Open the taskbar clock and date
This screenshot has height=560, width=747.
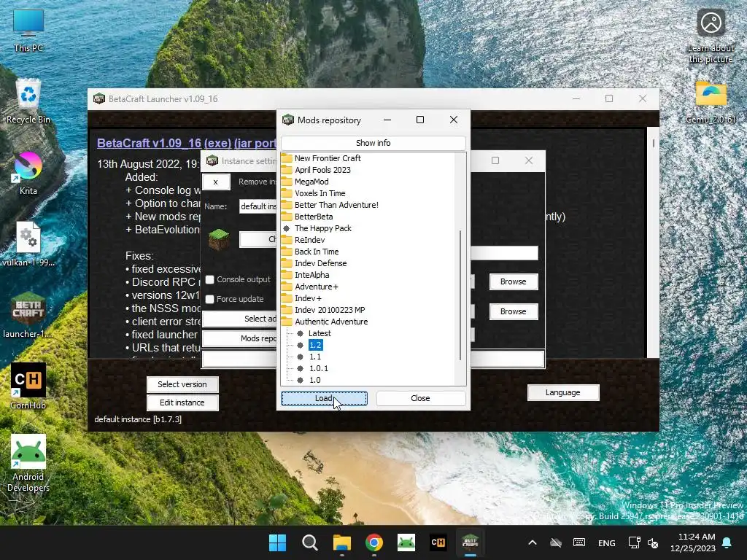[x=693, y=542]
